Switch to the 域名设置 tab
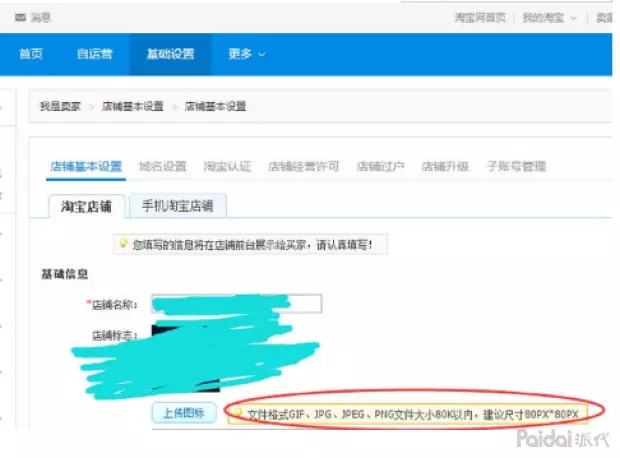The width and height of the screenshot is (620, 458). (163, 167)
